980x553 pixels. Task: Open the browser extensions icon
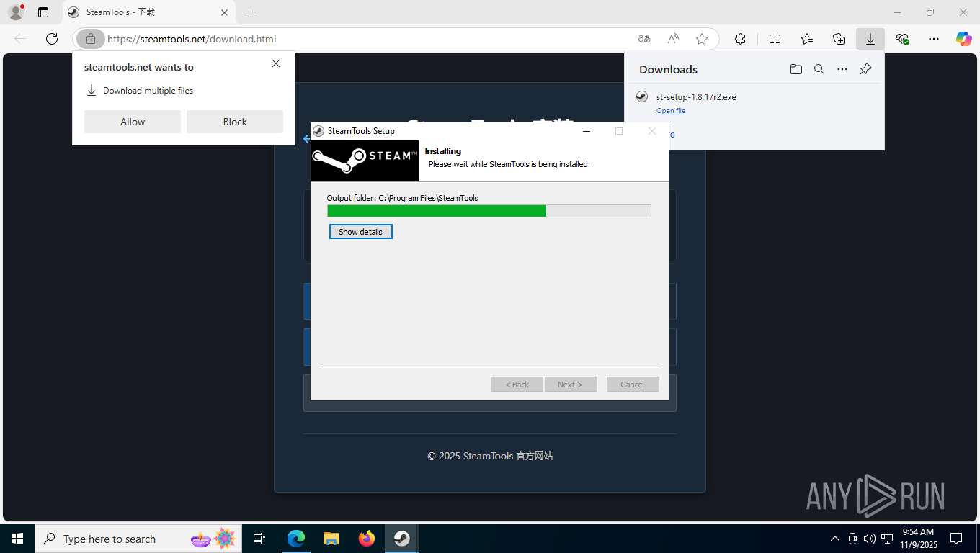[x=740, y=39]
